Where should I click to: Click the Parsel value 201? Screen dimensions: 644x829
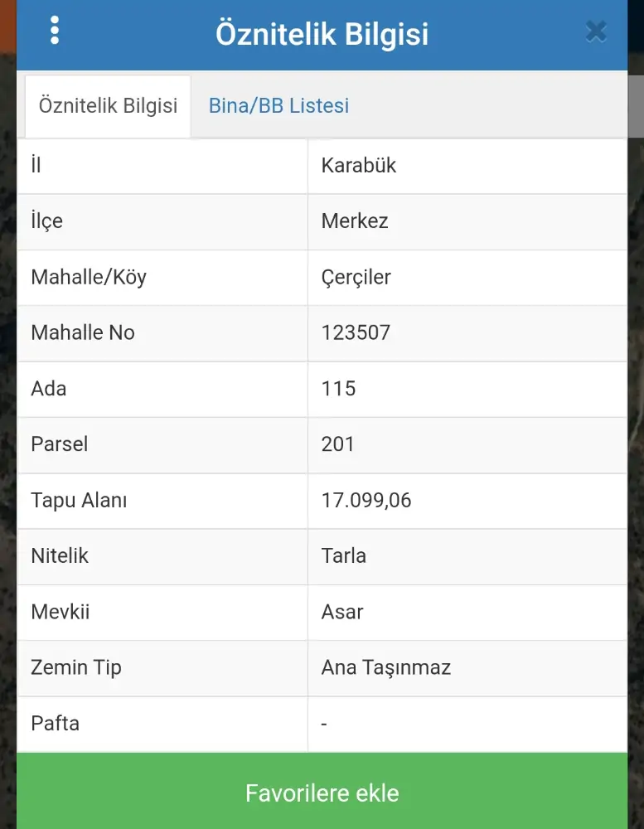point(338,444)
